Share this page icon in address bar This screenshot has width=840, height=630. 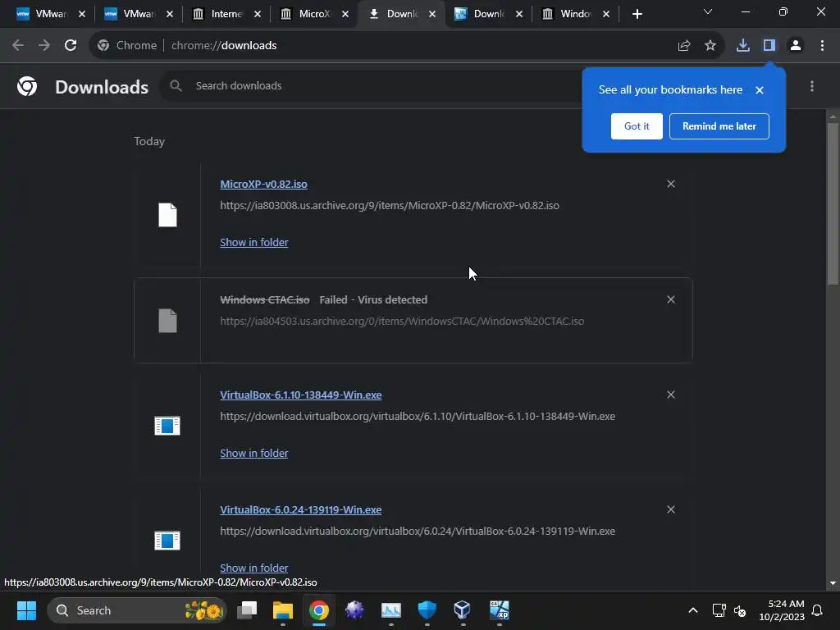684,46
